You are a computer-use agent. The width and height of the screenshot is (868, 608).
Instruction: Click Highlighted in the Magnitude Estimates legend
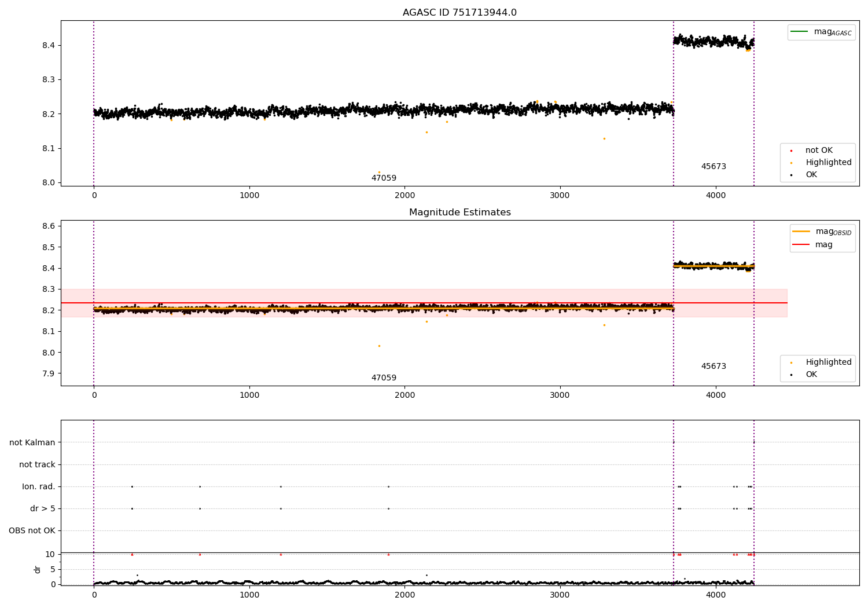pos(829,362)
